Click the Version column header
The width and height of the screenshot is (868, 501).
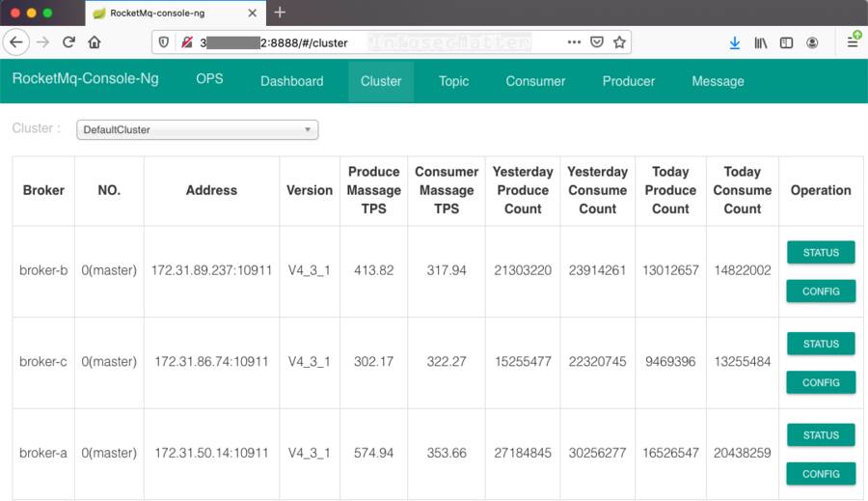[310, 190]
